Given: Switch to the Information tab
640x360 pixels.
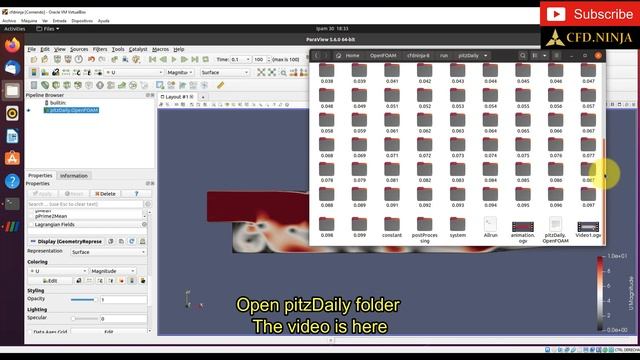Looking at the screenshot, I should [x=74, y=176].
